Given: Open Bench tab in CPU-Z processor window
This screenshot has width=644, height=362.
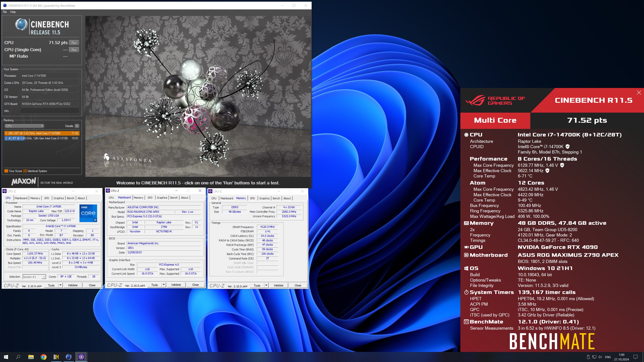Looking at the screenshot, I should pos(70,198).
